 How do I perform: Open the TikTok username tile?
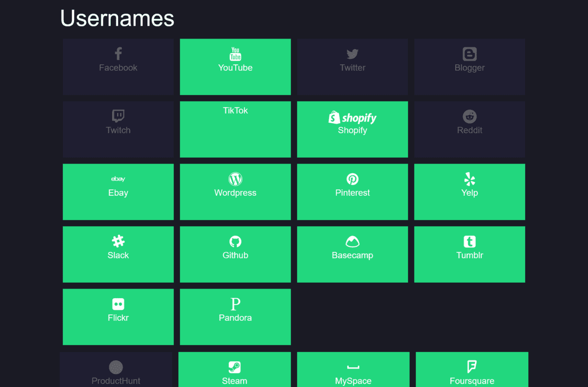(x=235, y=129)
